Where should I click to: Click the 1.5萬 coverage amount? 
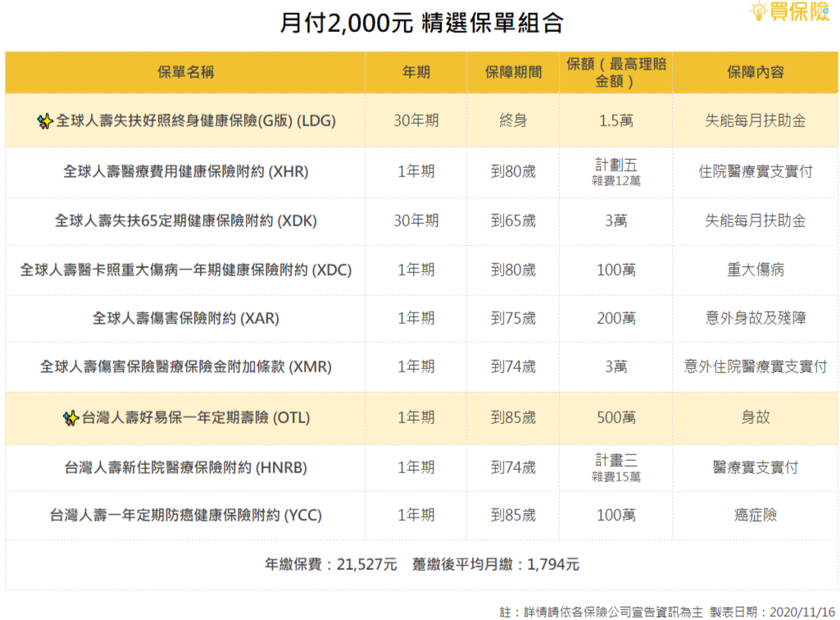pyautogui.click(x=616, y=121)
